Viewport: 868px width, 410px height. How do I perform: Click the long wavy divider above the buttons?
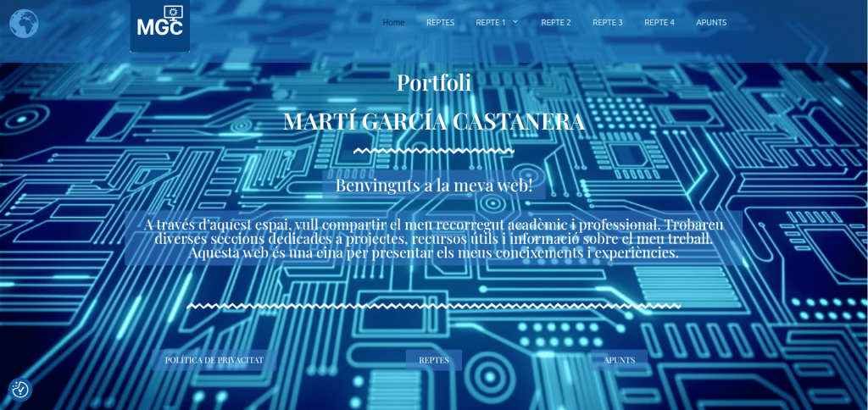click(433, 306)
